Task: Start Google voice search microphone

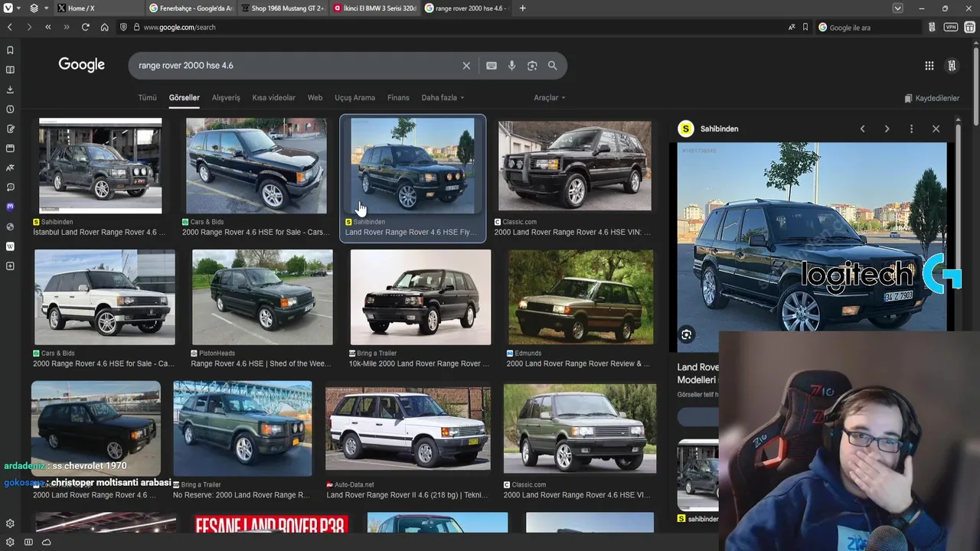Action: [511, 66]
